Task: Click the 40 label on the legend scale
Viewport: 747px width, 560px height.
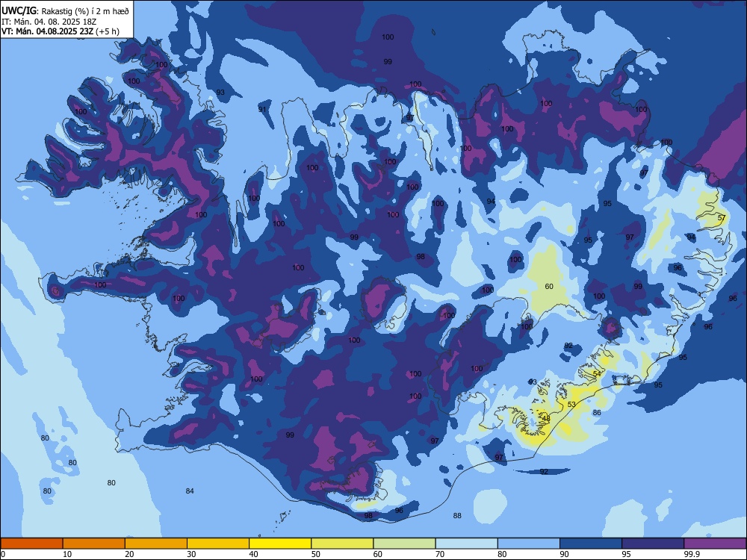Action: point(253,554)
